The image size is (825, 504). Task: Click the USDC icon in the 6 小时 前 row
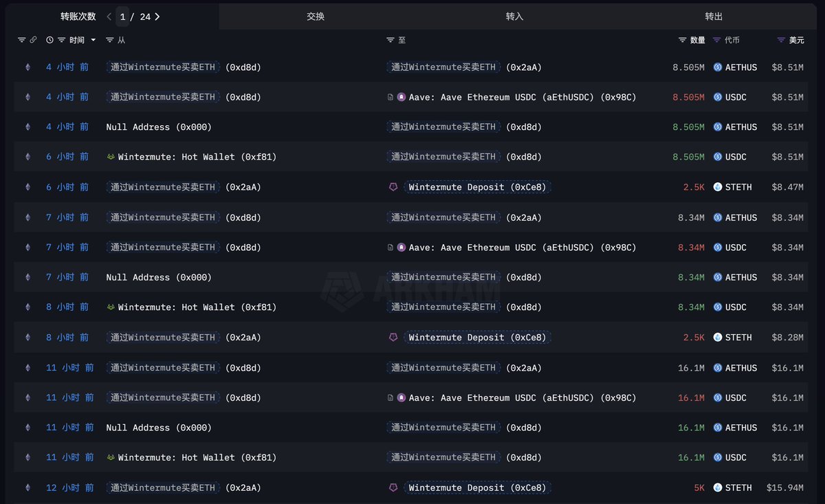click(718, 157)
